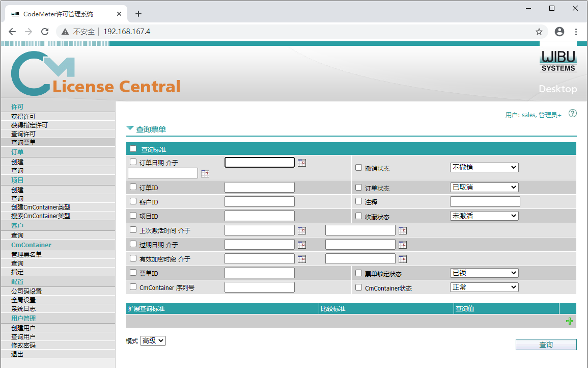Open second calendar icon in 过期日期 row
The height and width of the screenshot is (368, 588).
point(402,245)
